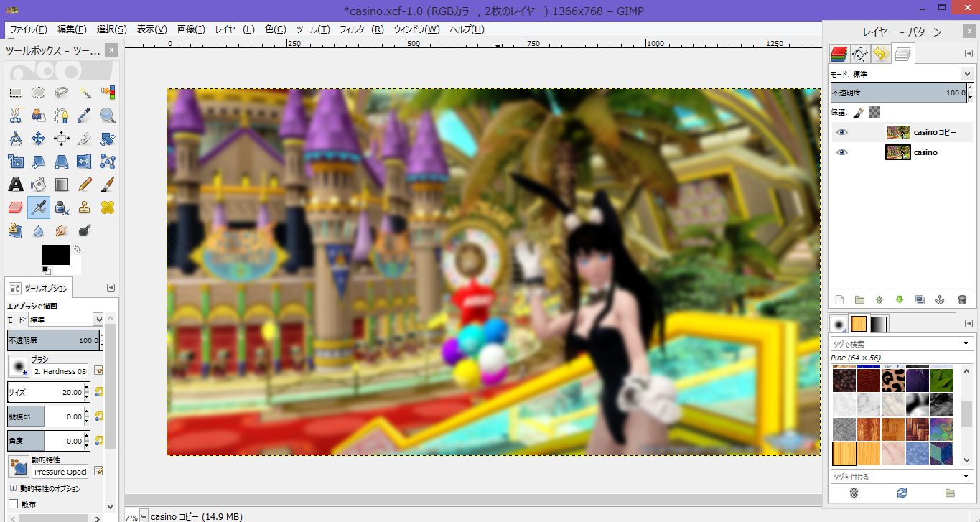Select the Ellipse Select tool
This screenshot has width=980, height=522.
[39, 92]
